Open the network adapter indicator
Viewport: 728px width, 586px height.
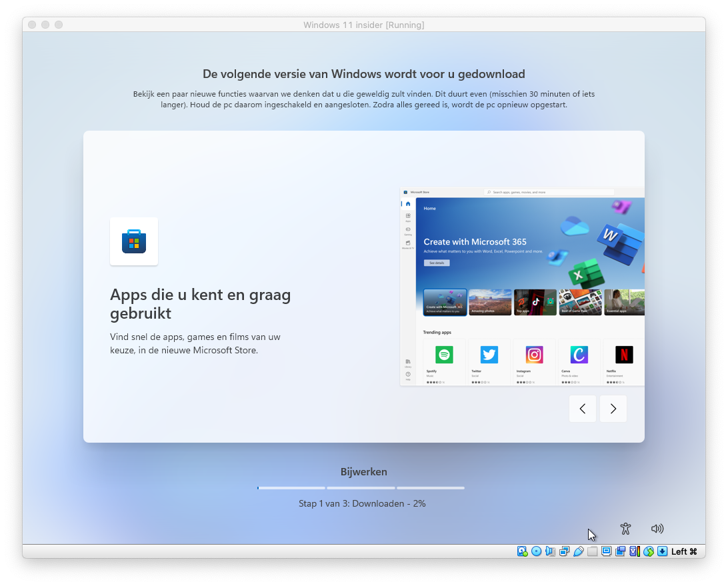(564, 551)
